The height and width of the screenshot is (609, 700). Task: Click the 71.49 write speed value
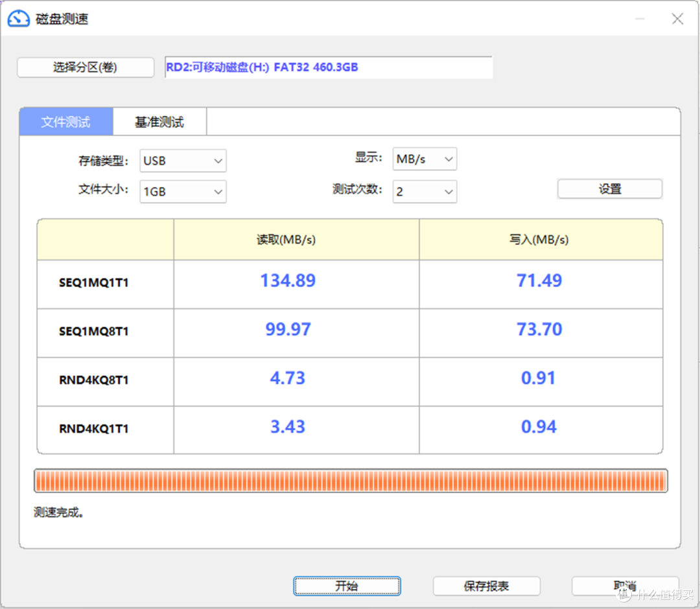539,281
